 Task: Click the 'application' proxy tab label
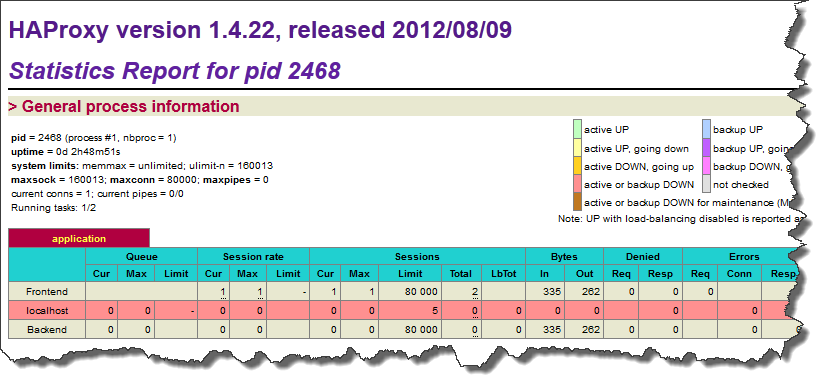(79, 238)
